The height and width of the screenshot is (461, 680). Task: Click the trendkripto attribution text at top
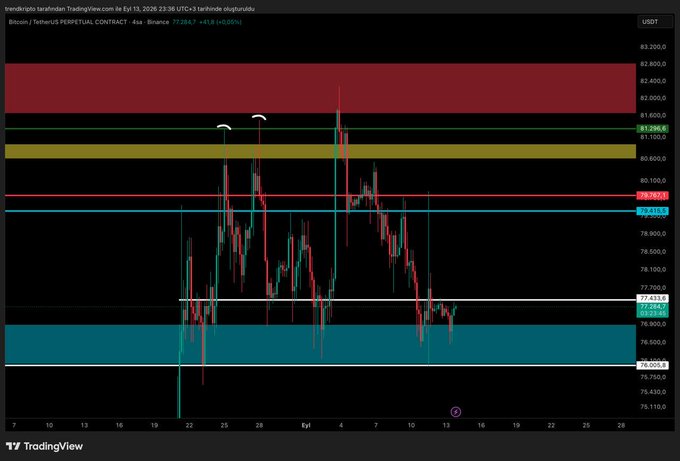click(130, 9)
